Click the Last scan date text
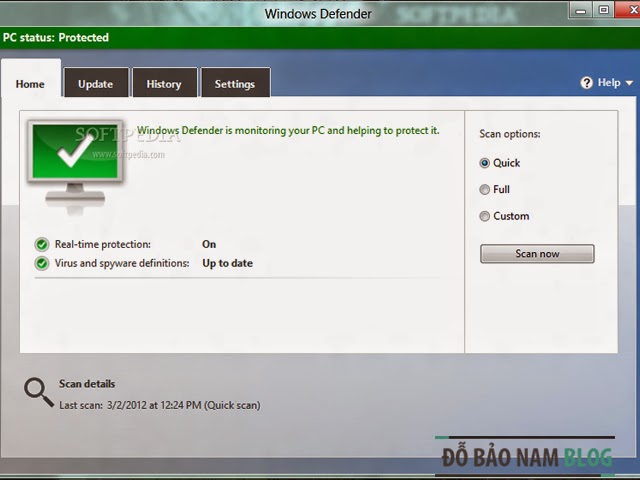The height and width of the screenshot is (480, 640). [160, 405]
